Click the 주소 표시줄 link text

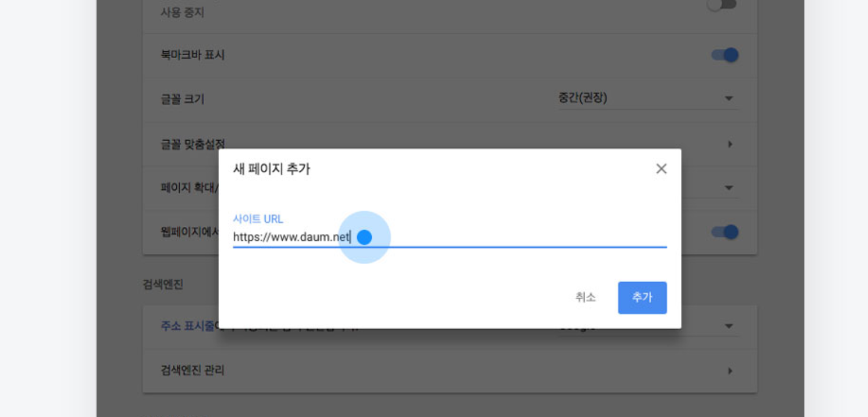pyautogui.click(x=188, y=326)
